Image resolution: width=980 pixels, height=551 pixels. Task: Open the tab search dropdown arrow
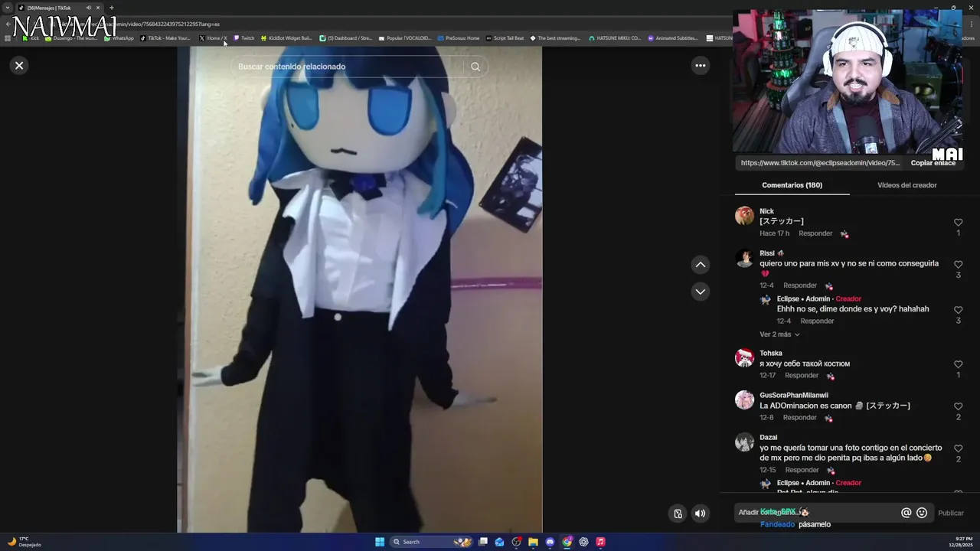click(x=7, y=8)
